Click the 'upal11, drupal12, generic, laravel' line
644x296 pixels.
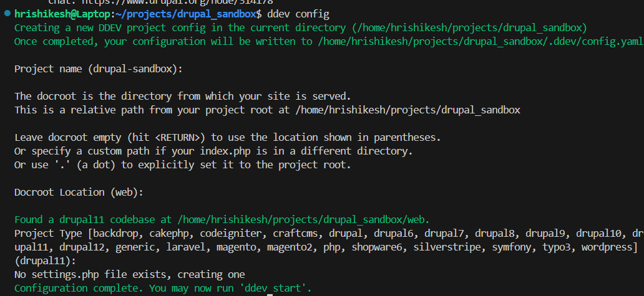326,247
